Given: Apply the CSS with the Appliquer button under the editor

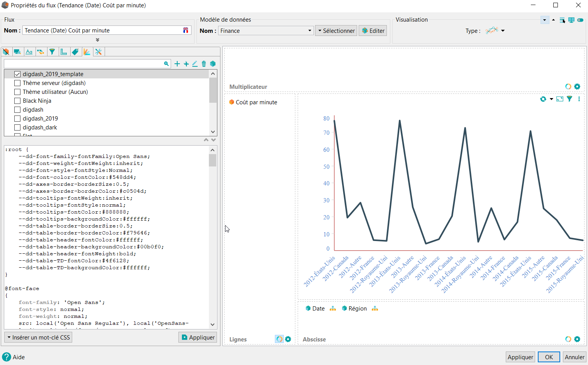Looking at the screenshot, I should pos(198,337).
